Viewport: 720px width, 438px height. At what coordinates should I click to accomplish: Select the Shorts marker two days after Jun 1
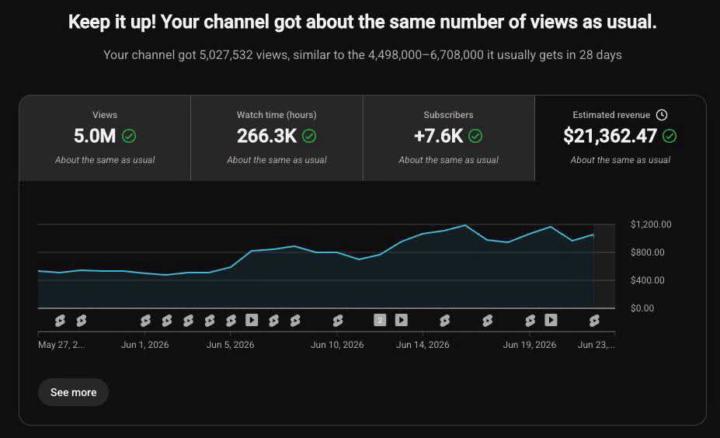click(x=188, y=320)
